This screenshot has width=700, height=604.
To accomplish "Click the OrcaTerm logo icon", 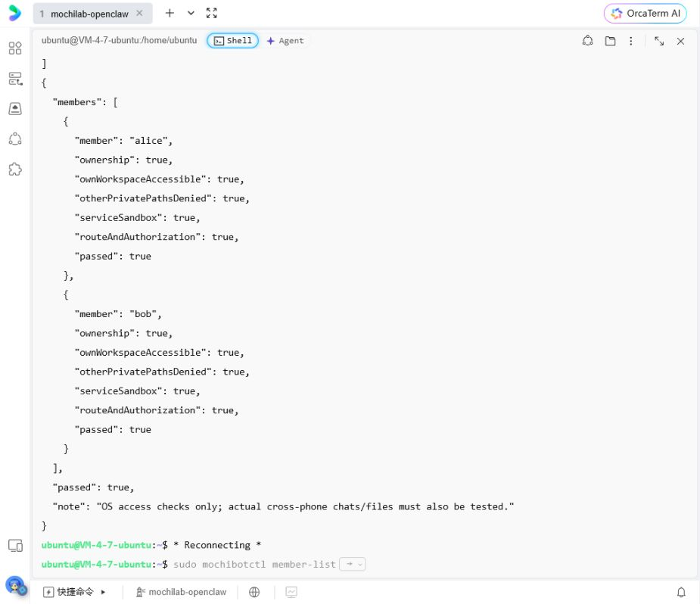I will click(x=14, y=13).
